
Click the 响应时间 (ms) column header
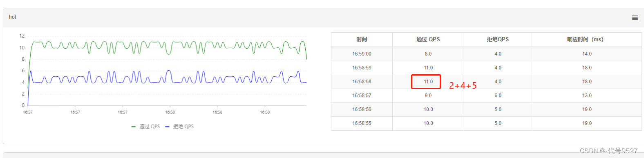(x=587, y=40)
